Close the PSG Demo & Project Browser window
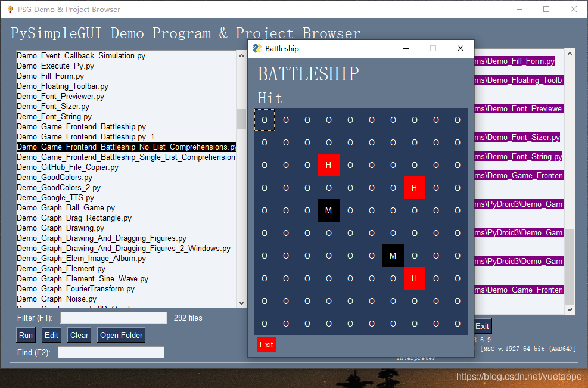 pyautogui.click(x=574, y=9)
